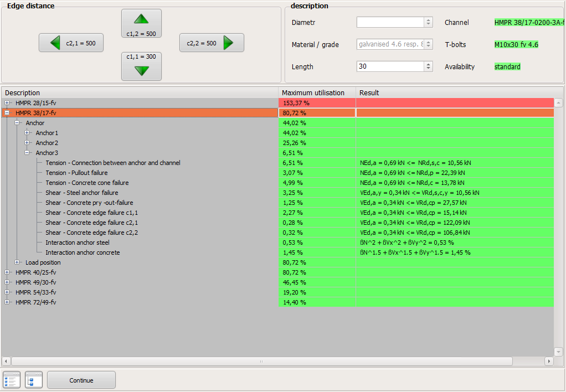Viewport: 566px width, 392px height.
Task: Click the Maximum utilisation column header
Action: pos(317,93)
